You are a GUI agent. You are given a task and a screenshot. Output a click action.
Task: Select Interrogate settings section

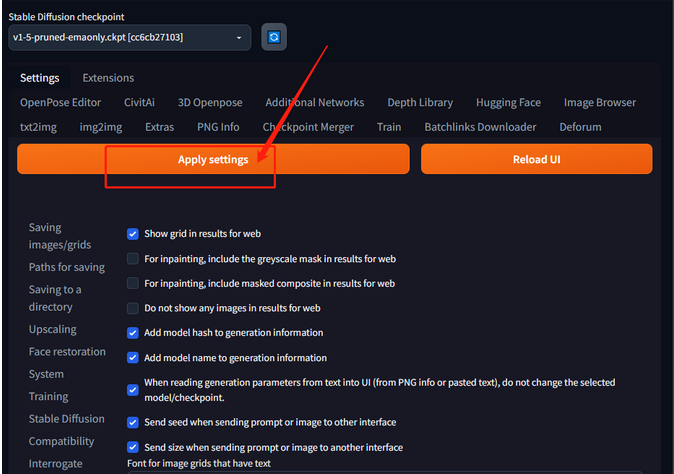click(x=55, y=464)
